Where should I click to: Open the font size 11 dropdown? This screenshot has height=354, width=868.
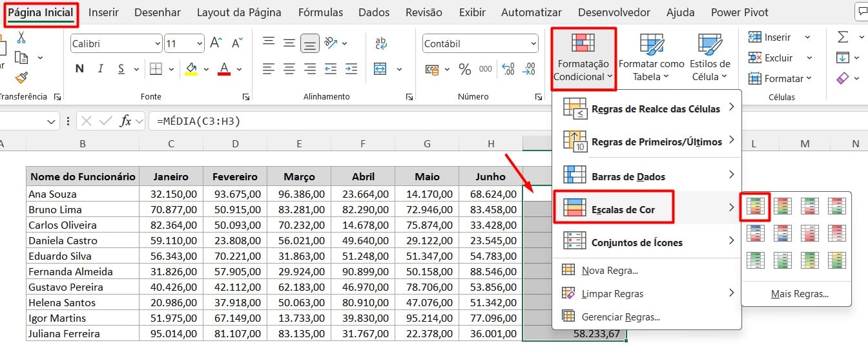tap(200, 43)
